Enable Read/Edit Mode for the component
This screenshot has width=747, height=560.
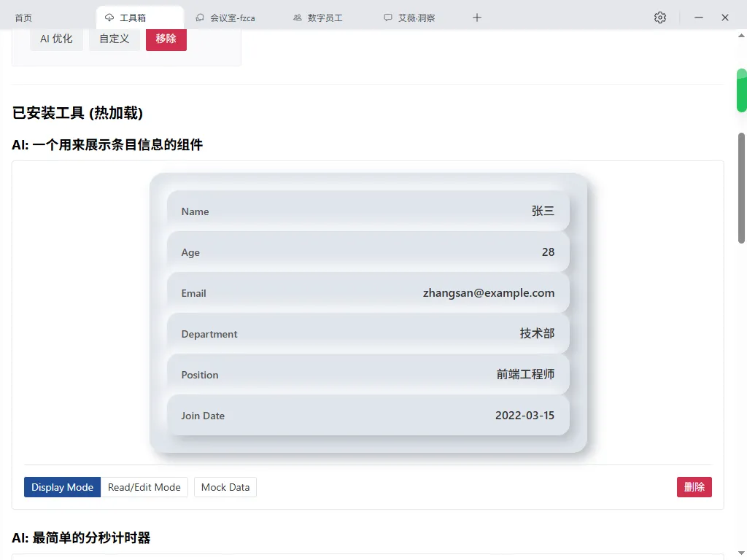[x=144, y=487]
